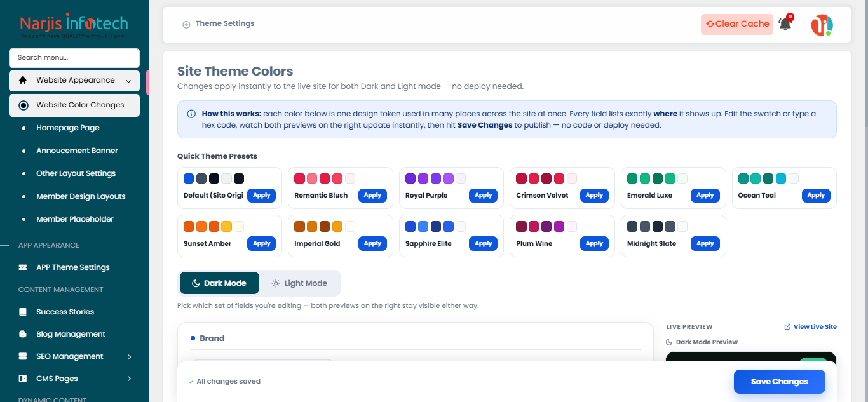Apply the Emerald Luxe preset
Viewport: 868px width, 402px height.
pyautogui.click(x=705, y=196)
